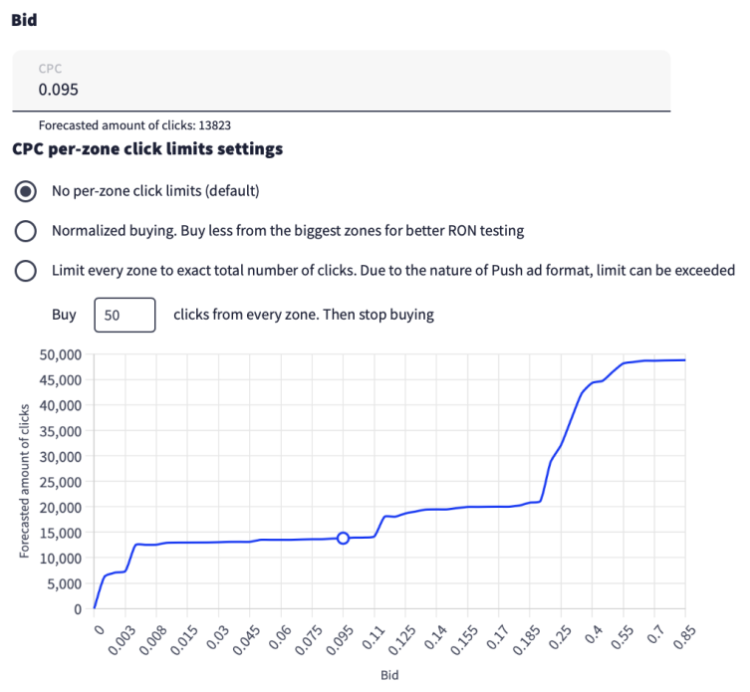Click the 'Bid' section heading at top
Image resolution: width=750 pixels, height=692 pixels.
click(24, 20)
